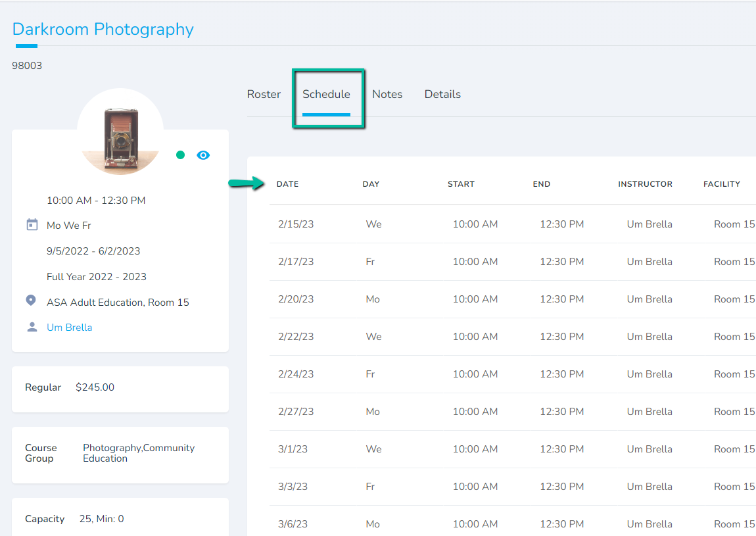Select the 2/22/23 date cell
This screenshot has width=756, height=536.
click(x=296, y=336)
